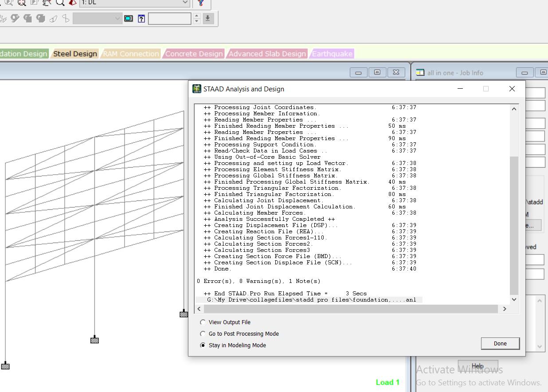Switch to the Steel Design tab
Viewport: 548px width, 392px height.
coord(75,54)
